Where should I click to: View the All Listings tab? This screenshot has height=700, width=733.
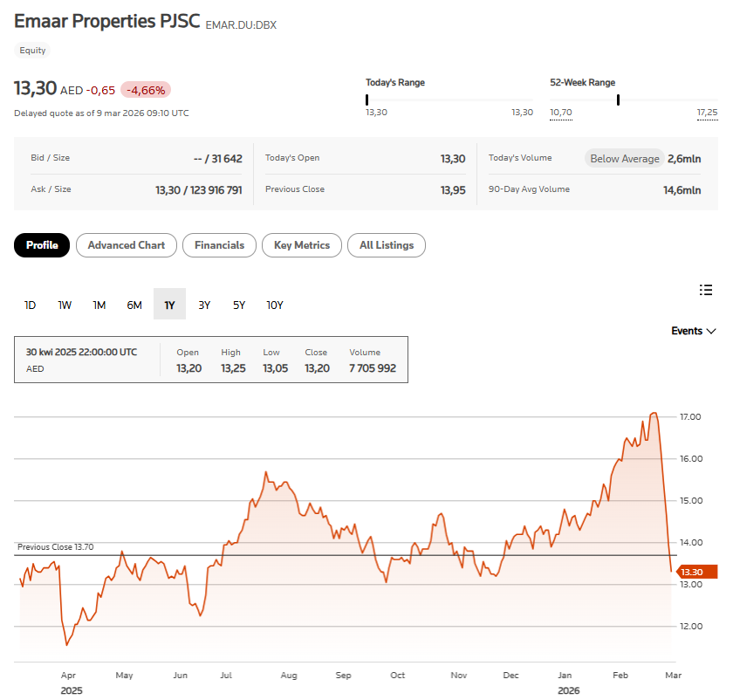coord(387,245)
